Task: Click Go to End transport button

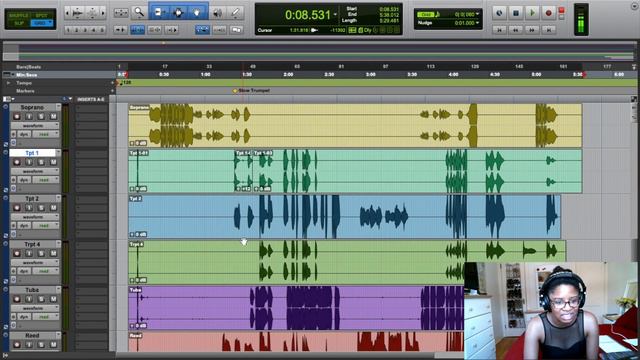Action: point(549,30)
